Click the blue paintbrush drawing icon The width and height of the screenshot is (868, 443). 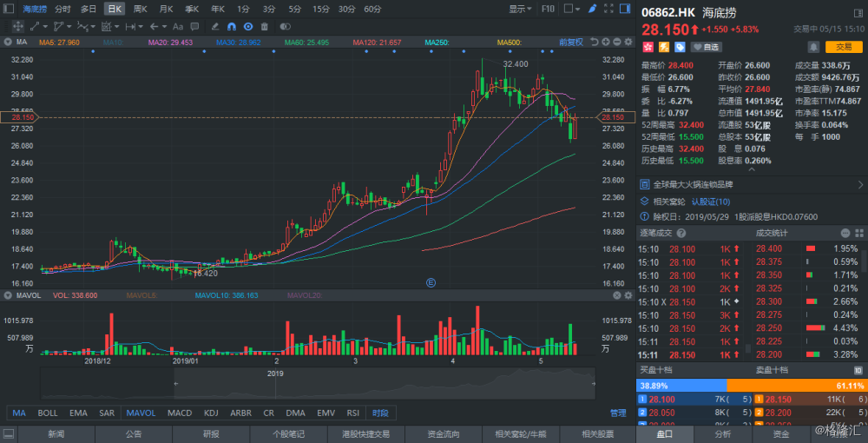pyautogui.click(x=592, y=9)
